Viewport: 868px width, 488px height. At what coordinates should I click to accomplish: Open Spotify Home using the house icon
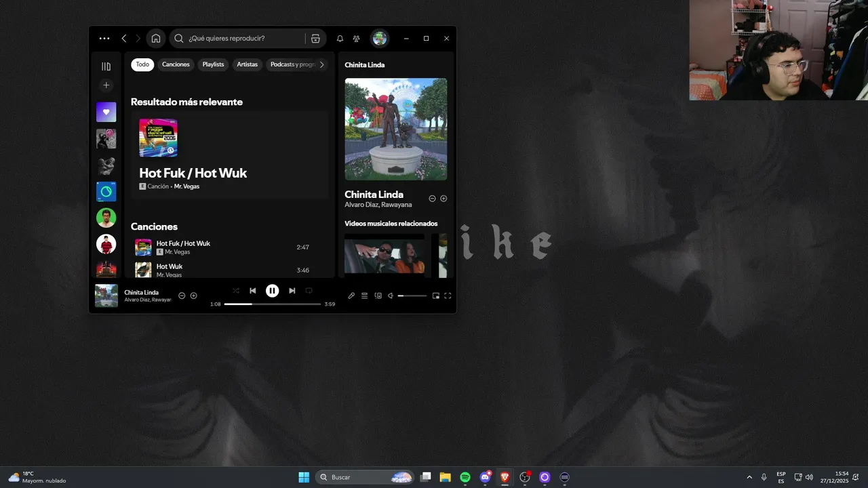(156, 39)
